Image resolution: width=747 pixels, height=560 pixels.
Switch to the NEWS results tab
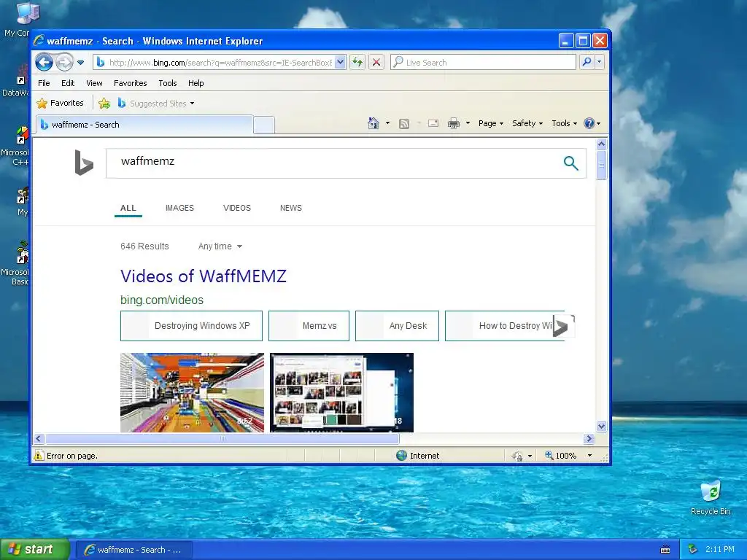[290, 208]
